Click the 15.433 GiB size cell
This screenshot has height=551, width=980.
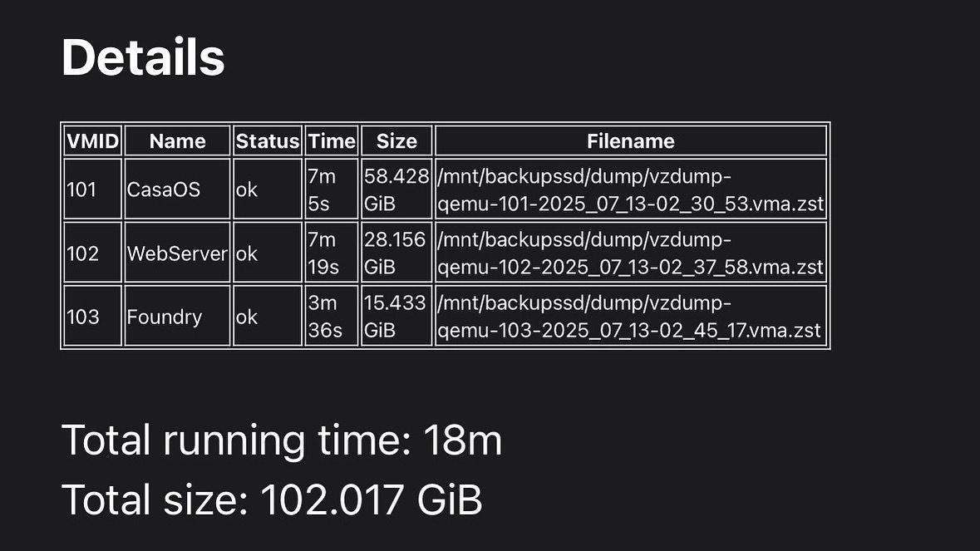[x=396, y=316]
